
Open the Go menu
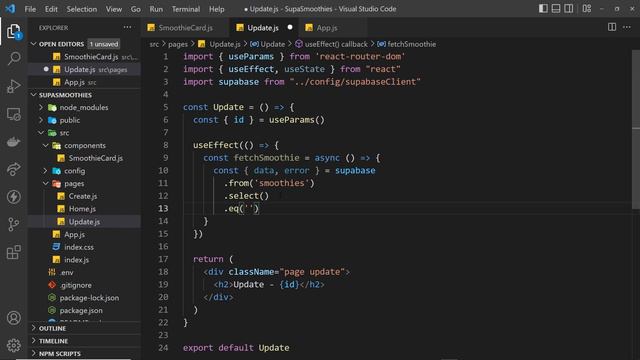(136, 9)
